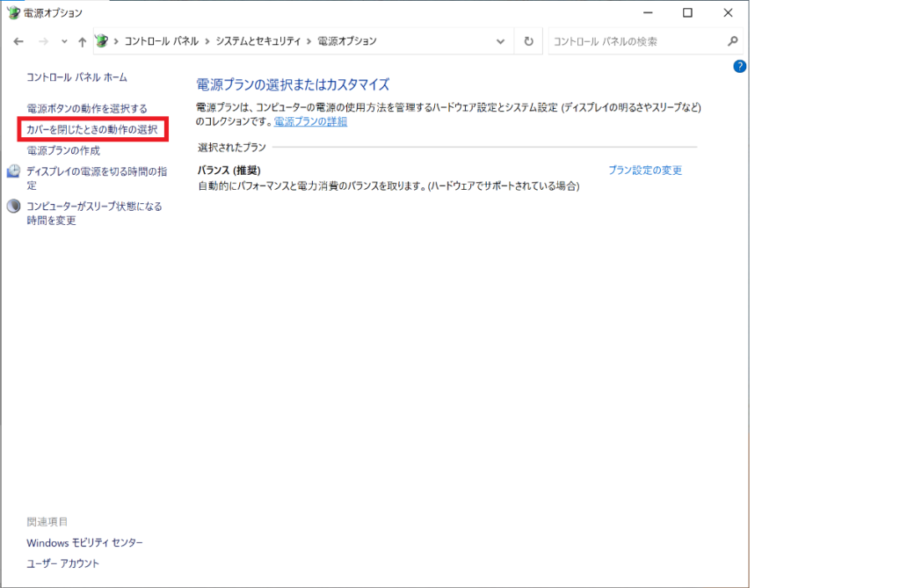Screen dimensions: 900x588
Task: Select システムとセキュリティ breadcrumb segment
Action: pyautogui.click(x=258, y=41)
